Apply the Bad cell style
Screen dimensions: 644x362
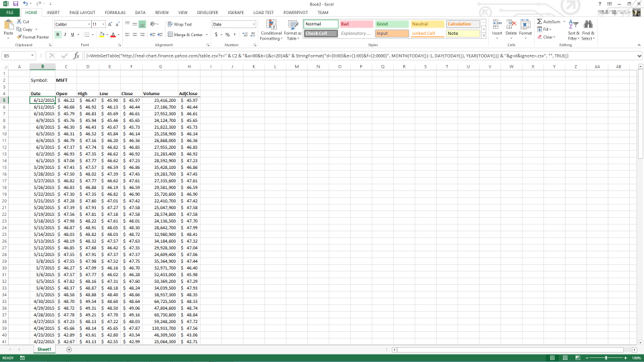[355, 24]
